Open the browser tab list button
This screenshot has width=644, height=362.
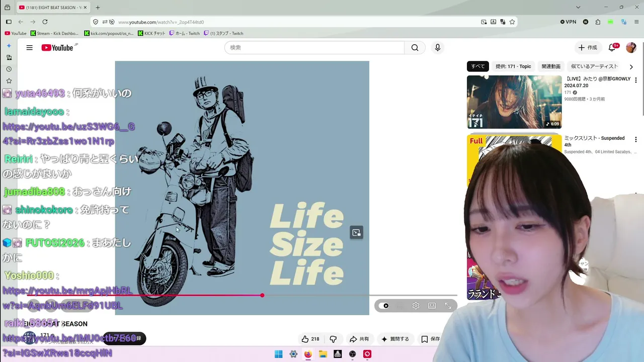pos(7,8)
